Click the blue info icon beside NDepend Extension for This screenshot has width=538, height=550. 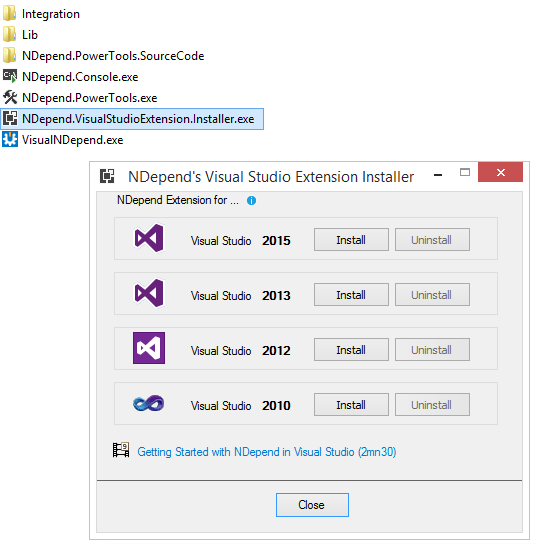point(251,200)
